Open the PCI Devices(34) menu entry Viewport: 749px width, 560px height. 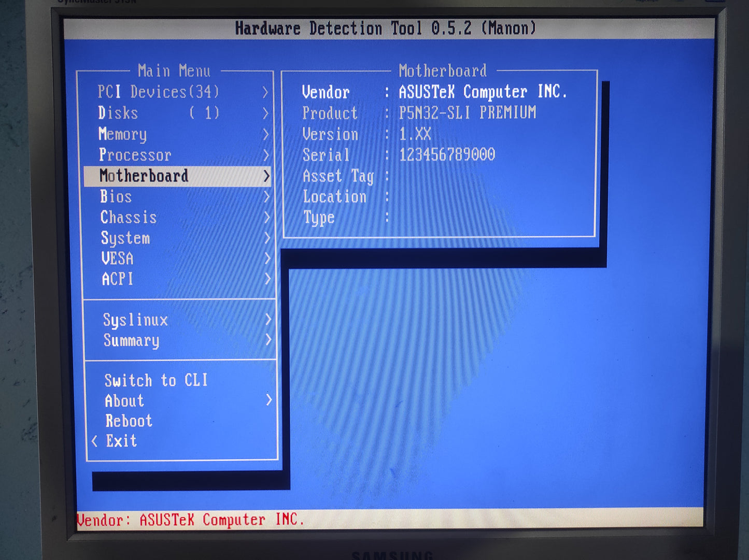(158, 92)
